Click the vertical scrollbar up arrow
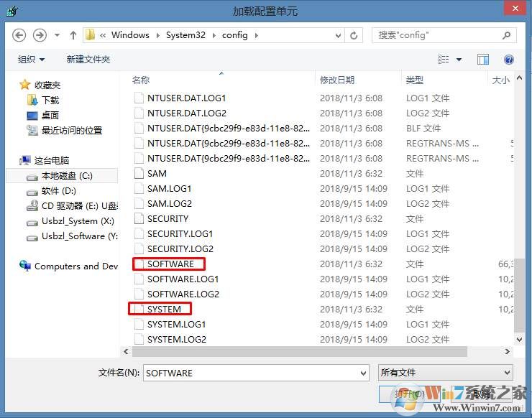Image resolution: width=532 pixels, height=418 pixels. [519, 78]
